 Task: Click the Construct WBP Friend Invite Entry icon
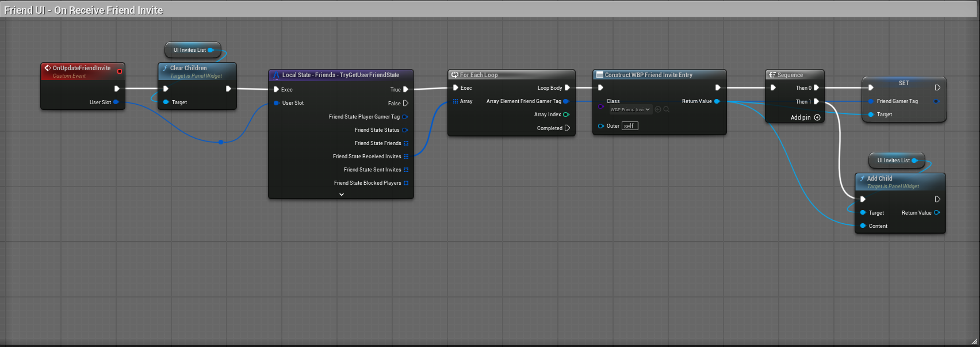600,75
